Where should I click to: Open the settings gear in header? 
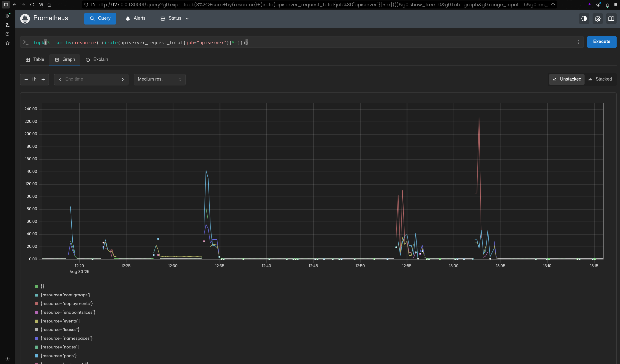pos(598,19)
